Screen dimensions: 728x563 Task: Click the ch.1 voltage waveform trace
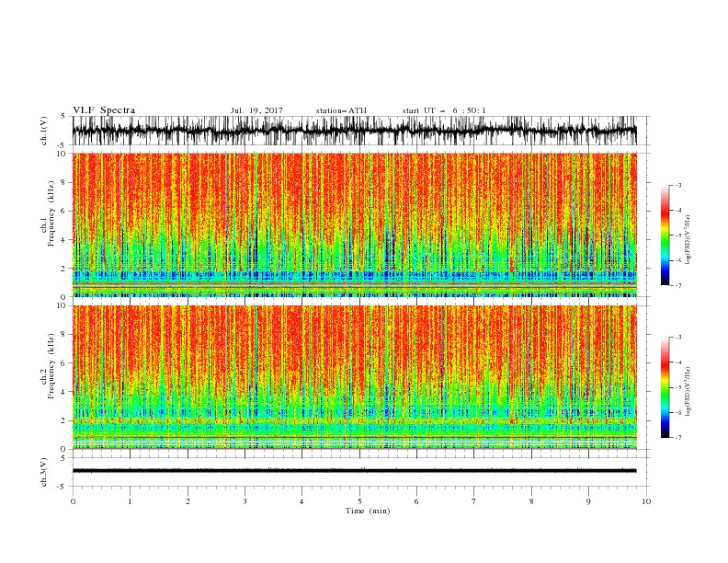point(354,131)
